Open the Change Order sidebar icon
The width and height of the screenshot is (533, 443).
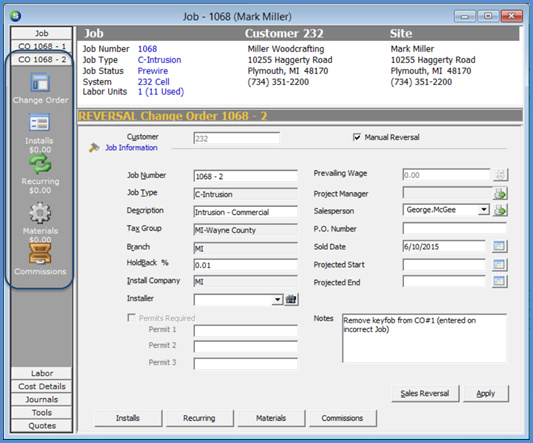click(x=40, y=83)
